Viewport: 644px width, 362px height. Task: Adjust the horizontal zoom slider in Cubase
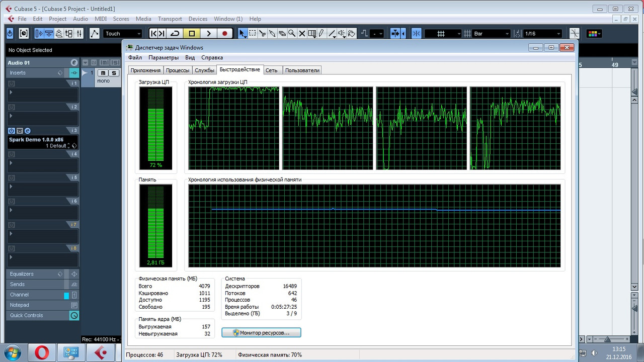click(x=607, y=339)
